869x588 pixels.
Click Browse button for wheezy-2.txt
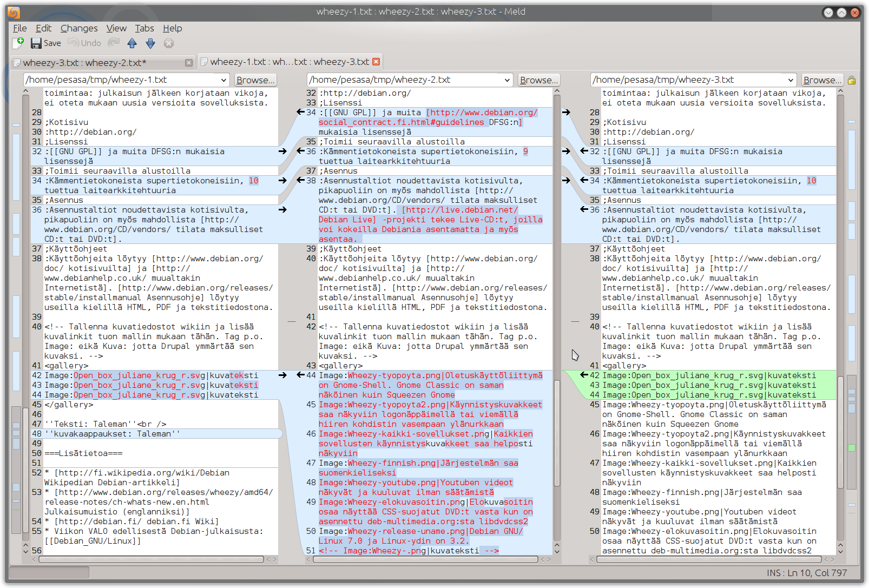[539, 80]
